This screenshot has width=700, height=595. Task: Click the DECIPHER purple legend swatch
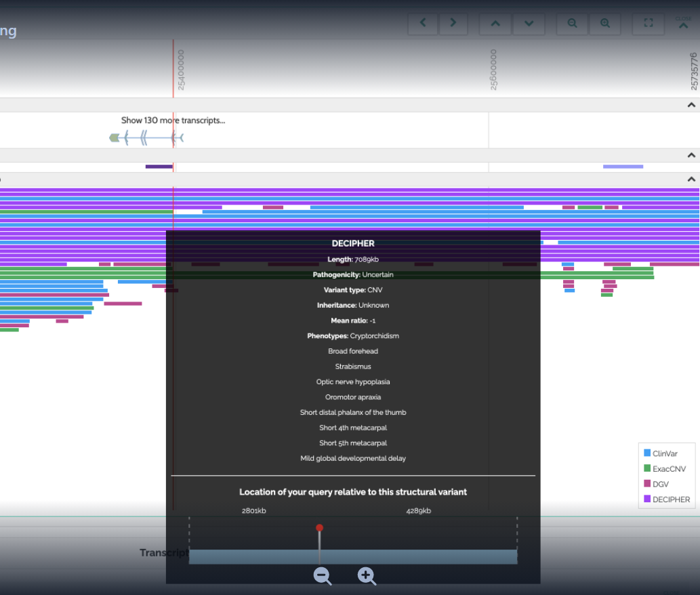647,499
